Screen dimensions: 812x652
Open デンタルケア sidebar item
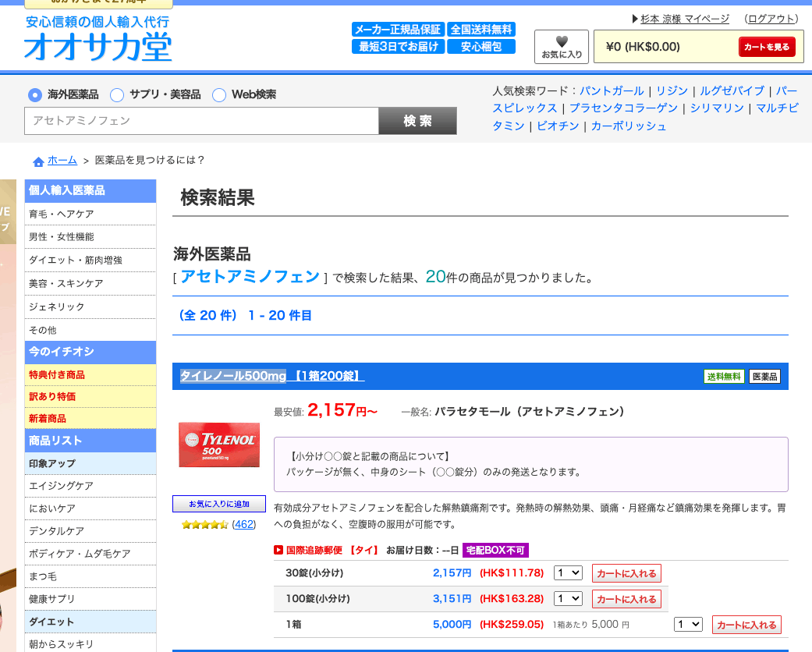[90, 531]
